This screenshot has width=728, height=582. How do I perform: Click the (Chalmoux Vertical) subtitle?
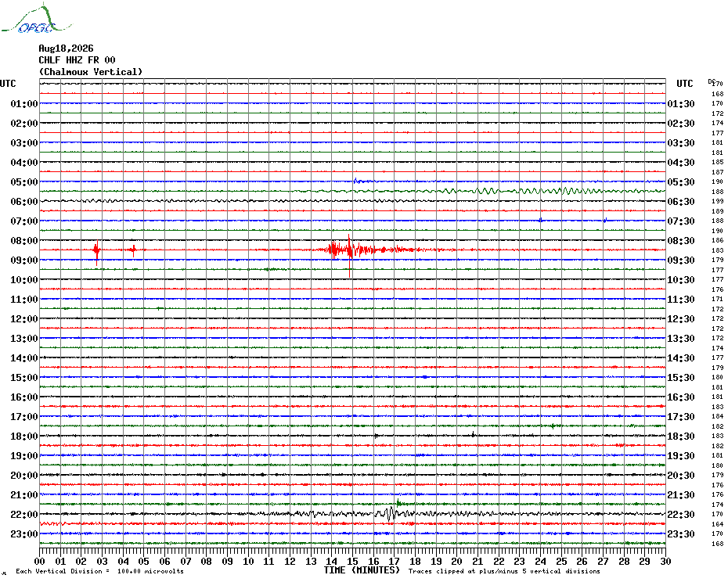click(91, 72)
